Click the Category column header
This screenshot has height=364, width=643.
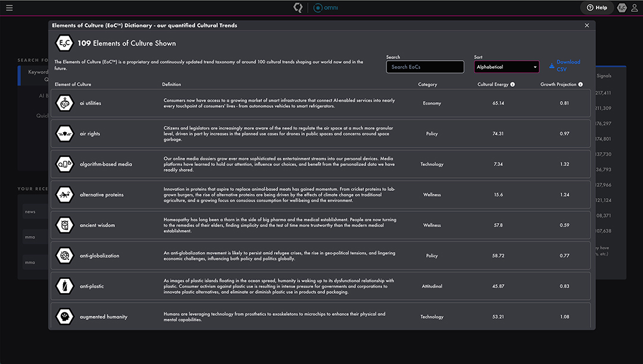[427, 84]
